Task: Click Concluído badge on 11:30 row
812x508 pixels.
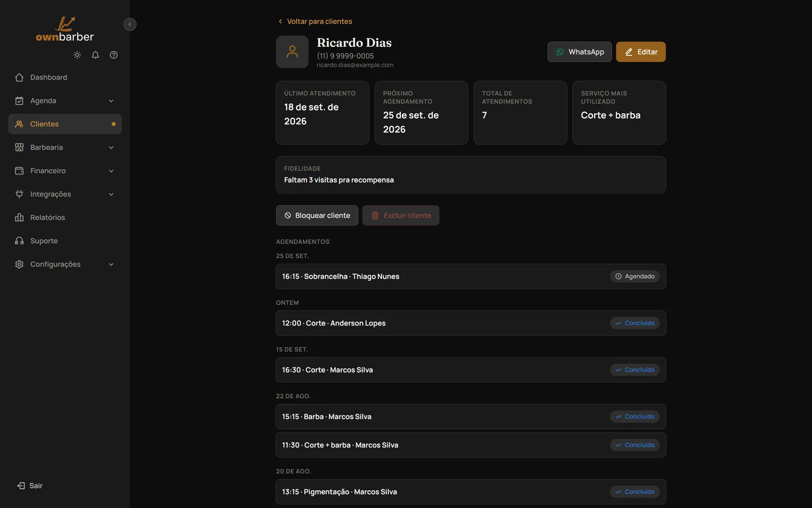Action: click(x=635, y=445)
